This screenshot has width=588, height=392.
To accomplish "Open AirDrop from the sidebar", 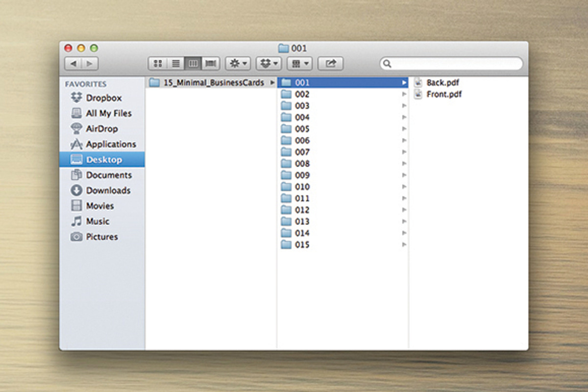I will click(x=102, y=129).
